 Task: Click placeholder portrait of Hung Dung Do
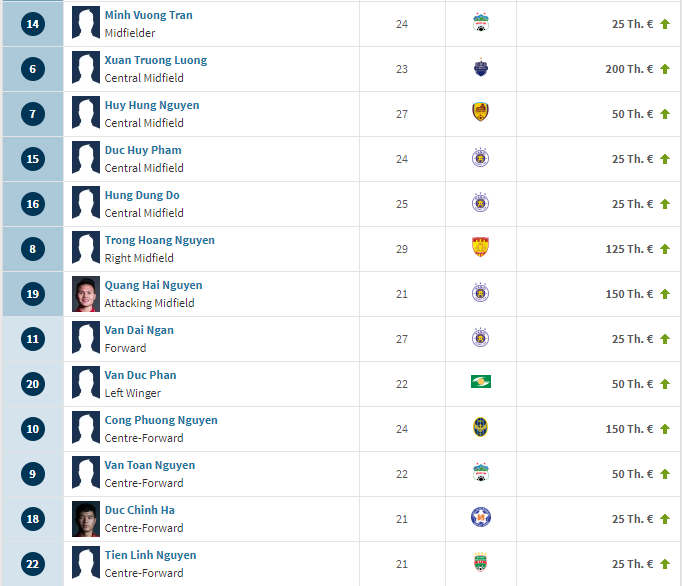(x=86, y=204)
